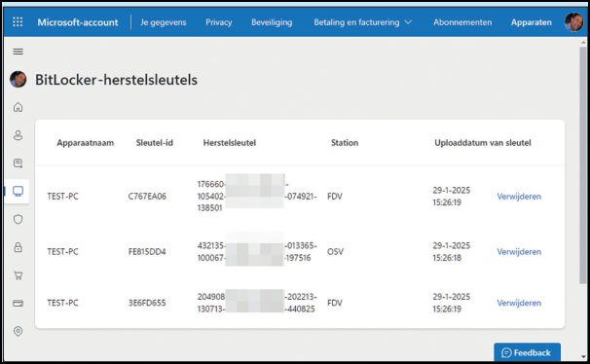This screenshot has height=364, width=590.
Task: Click the BitLocker-herstelsleutels page title
Action: (x=116, y=80)
